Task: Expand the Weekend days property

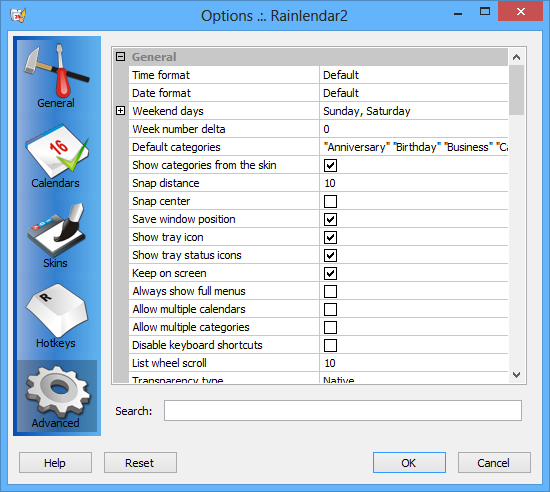Action: pyautogui.click(x=120, y=111)
